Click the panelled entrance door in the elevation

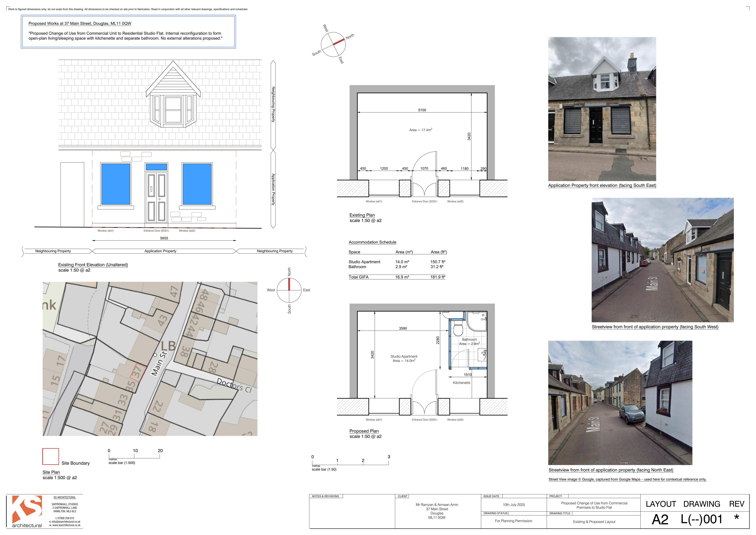point(156,197)
